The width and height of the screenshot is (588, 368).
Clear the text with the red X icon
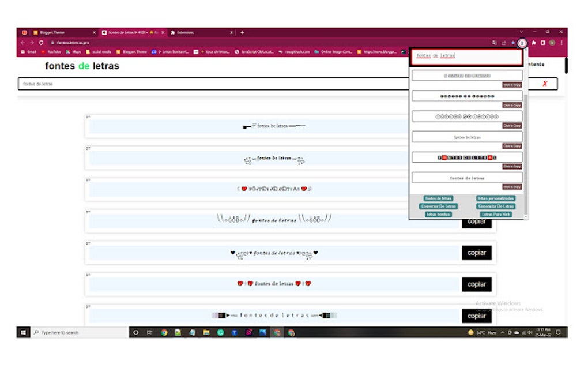click(x=545, y=84)
